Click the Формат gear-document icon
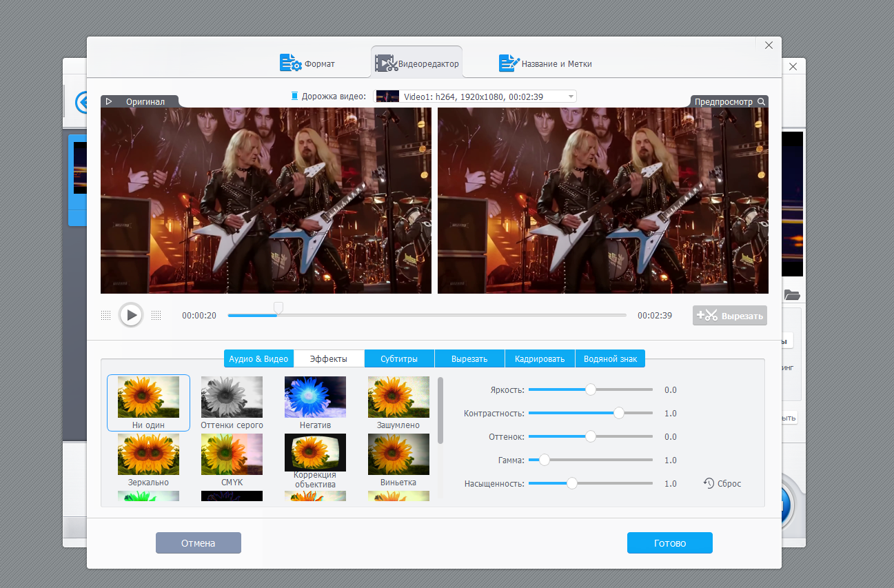Viewport: 894px width, 588px height. (290, 63)
